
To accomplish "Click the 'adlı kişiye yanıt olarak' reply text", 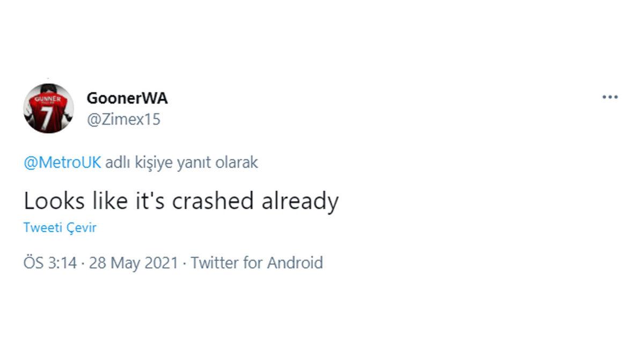I will click(x=181, y=162).
